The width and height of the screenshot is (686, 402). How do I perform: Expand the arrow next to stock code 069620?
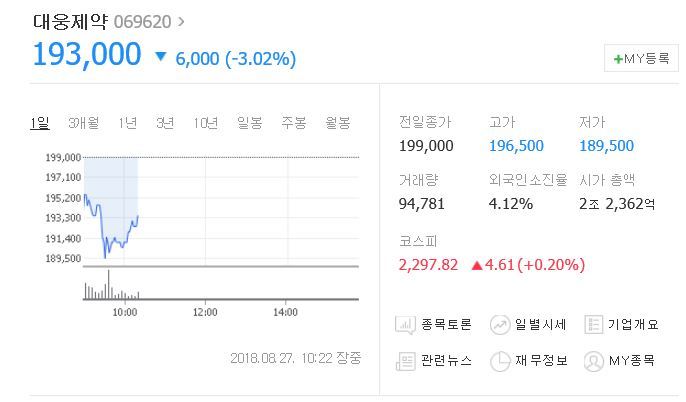coord(180,20)
